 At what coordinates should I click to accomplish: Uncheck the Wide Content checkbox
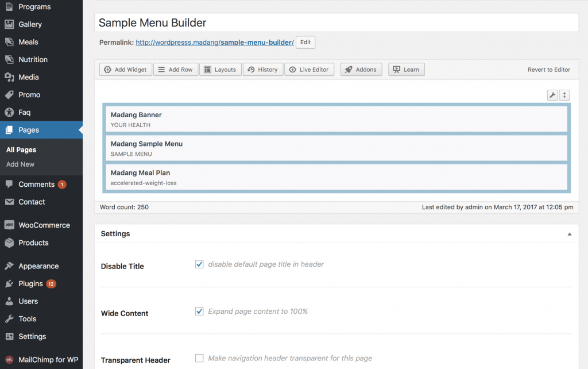click(x=199, y=311)
